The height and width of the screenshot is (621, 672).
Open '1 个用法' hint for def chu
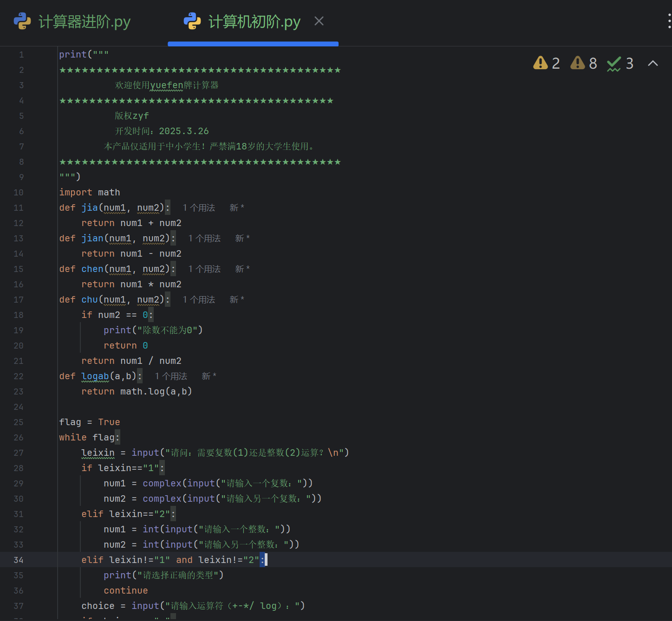199,299
